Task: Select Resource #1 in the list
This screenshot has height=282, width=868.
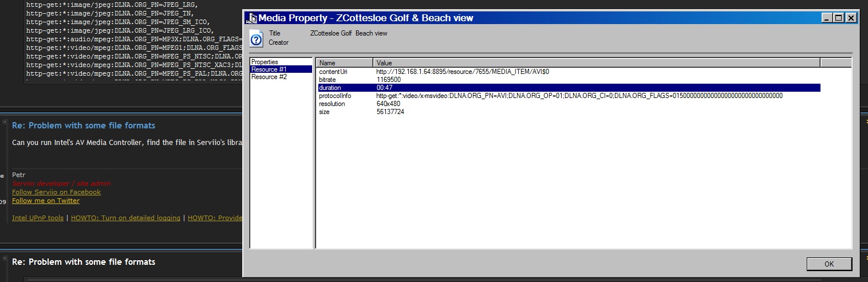Action: pyautogui.click(x=269, y=69)
